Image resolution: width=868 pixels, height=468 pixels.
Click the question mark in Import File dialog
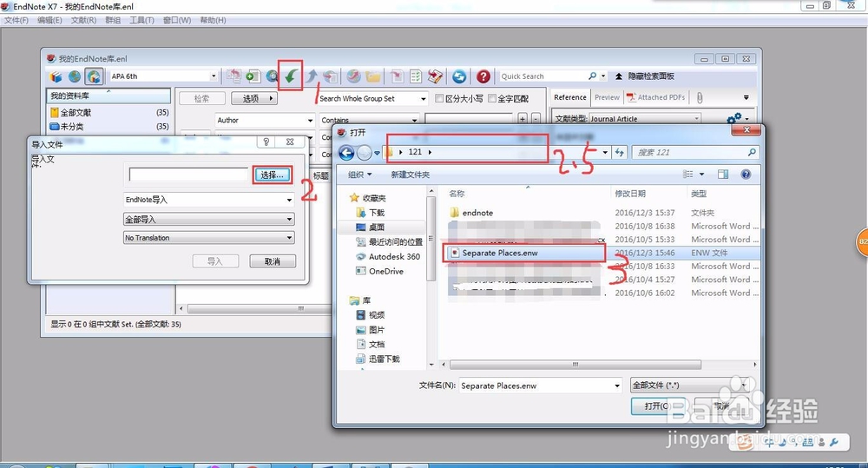pos(266,142)
